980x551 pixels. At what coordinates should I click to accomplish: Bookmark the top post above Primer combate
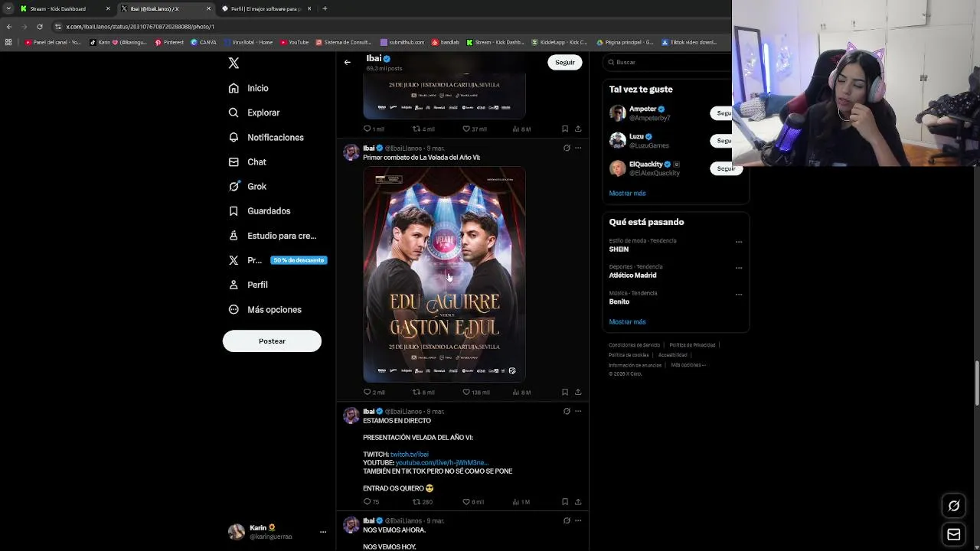[x=565, y=129]
